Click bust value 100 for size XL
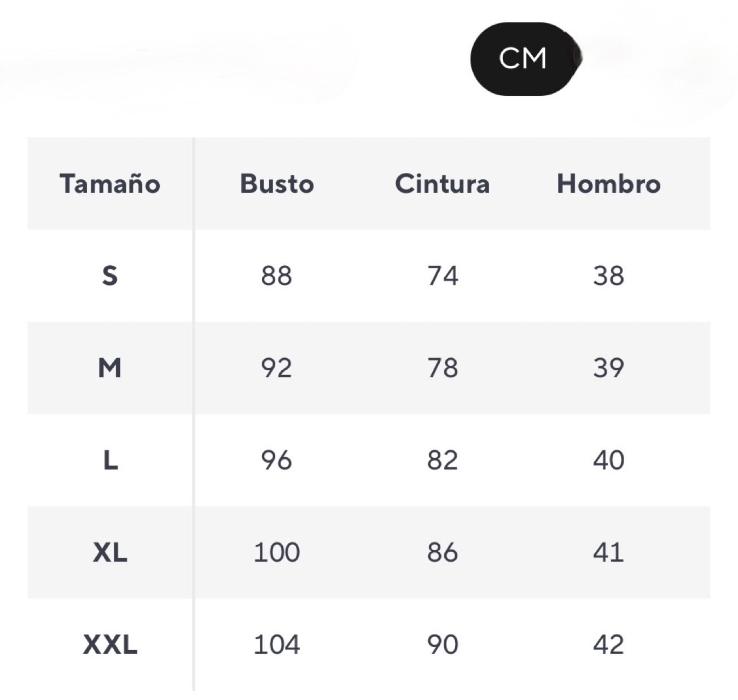The image size is (738, 700). [x=276, y=552]
